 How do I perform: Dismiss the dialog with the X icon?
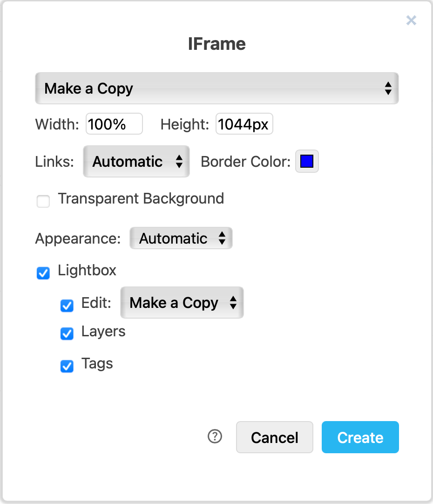(411, 20)
